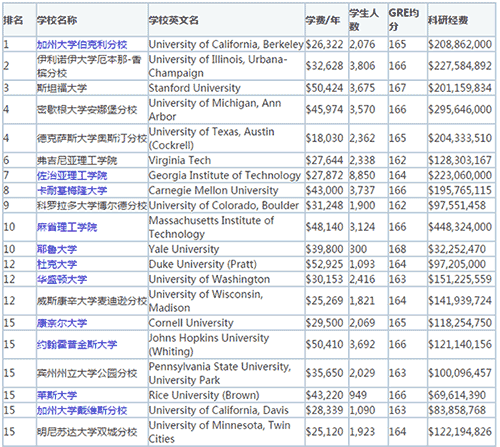Select the Rice University (Brown) cell
Screen dimensions: 500x447
(x=226, y=395)
